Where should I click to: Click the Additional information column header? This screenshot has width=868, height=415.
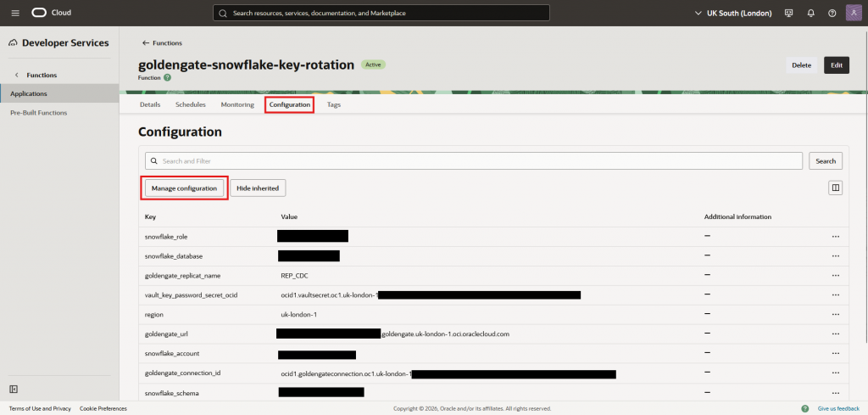pyautogui.click(x=738, y=216)
